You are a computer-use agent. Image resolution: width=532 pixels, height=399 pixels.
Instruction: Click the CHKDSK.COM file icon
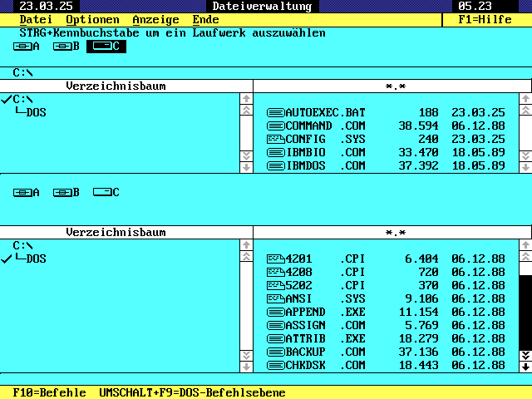pyautogui.click(x=275, y=365)
